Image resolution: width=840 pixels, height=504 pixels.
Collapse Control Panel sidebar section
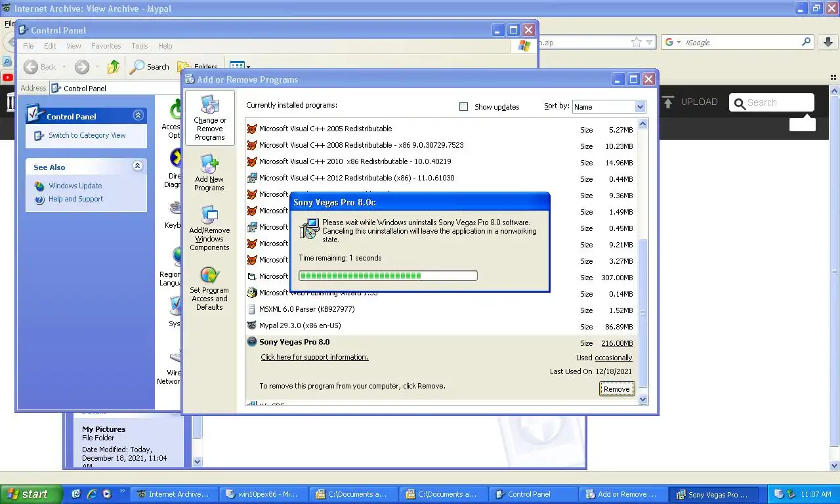click(x=138, y=115)
